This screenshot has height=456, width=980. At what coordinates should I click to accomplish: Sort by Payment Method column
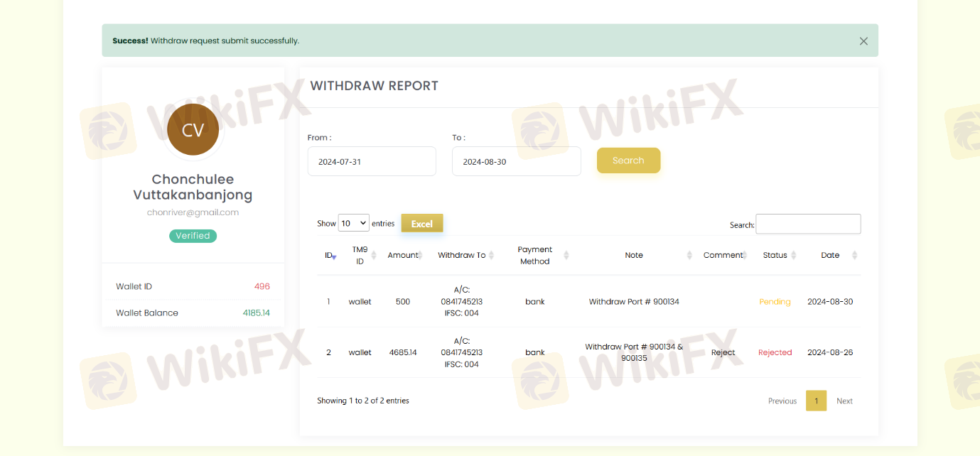(x=535, y=256)
